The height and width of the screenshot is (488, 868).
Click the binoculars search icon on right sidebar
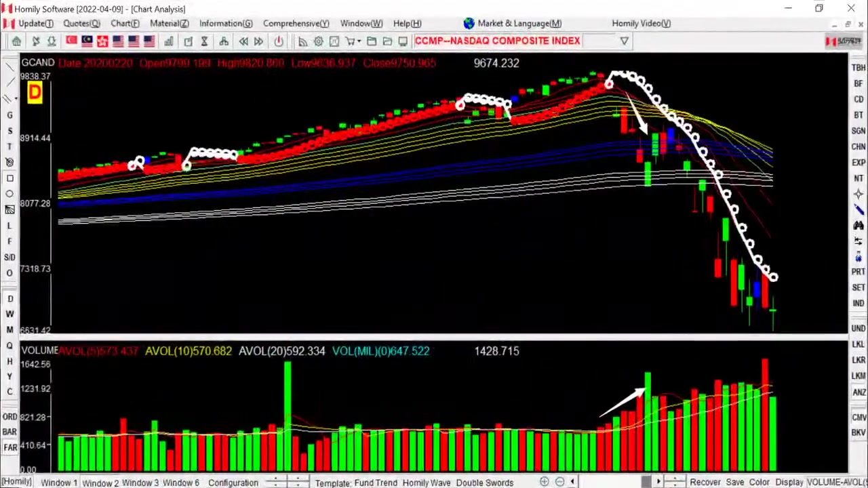tap(859, 226)
